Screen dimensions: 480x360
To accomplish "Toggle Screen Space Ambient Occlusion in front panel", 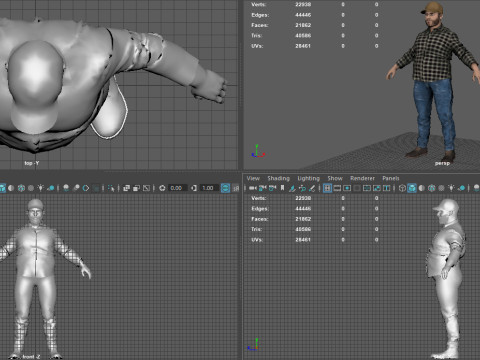I will coord(66,188).
